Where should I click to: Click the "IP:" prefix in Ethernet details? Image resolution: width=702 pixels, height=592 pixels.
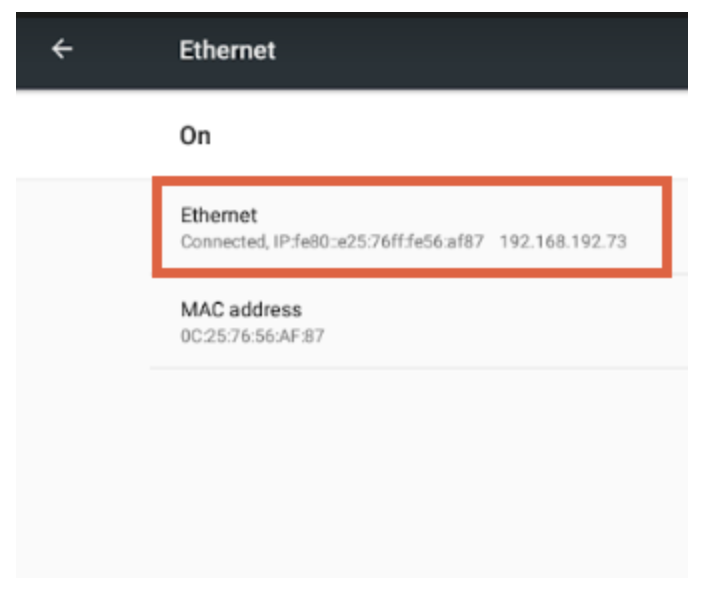283,242
